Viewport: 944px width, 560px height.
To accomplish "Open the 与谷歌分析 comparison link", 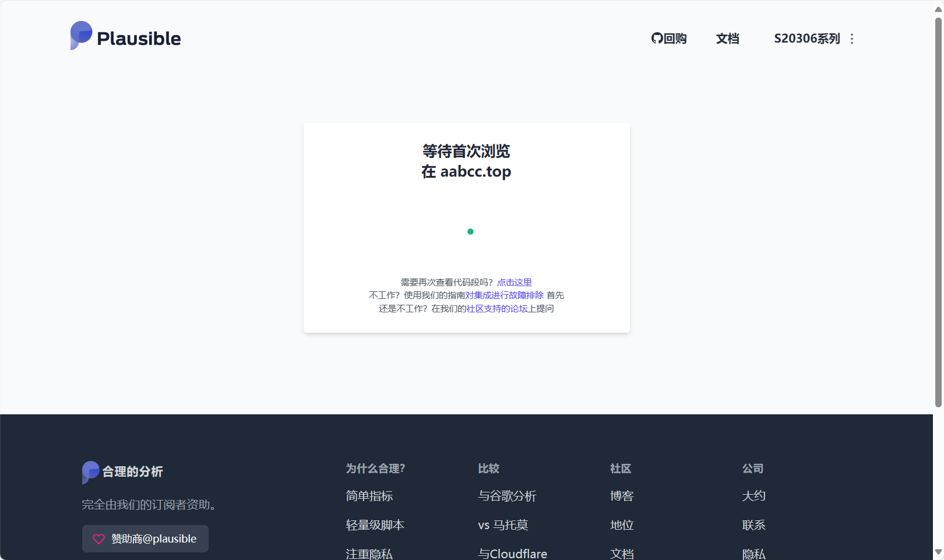I will pyautogui.click(x=507, y=496).
